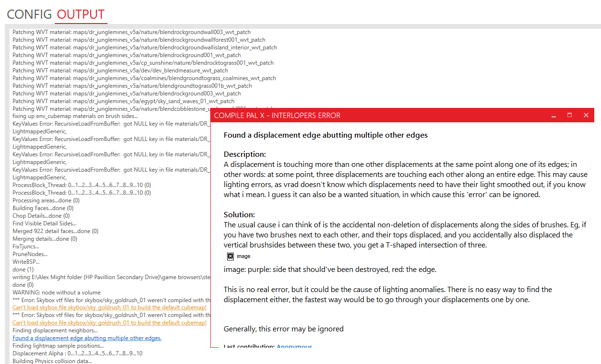The height and width of the screenshot is (364, 601).
Task: Maximize the Interlopers Error window
Action: [x=570, y=116]
